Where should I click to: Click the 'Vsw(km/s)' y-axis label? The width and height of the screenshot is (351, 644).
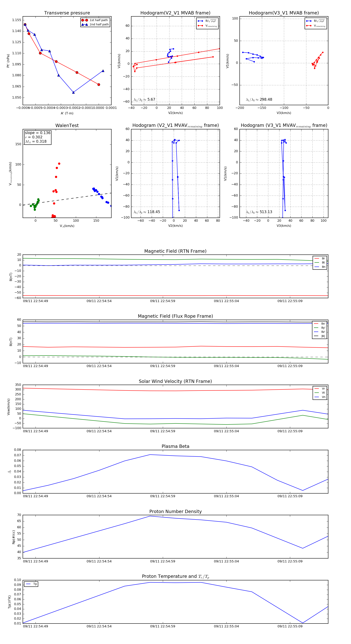pyautogui.click(x=9, y=407)
